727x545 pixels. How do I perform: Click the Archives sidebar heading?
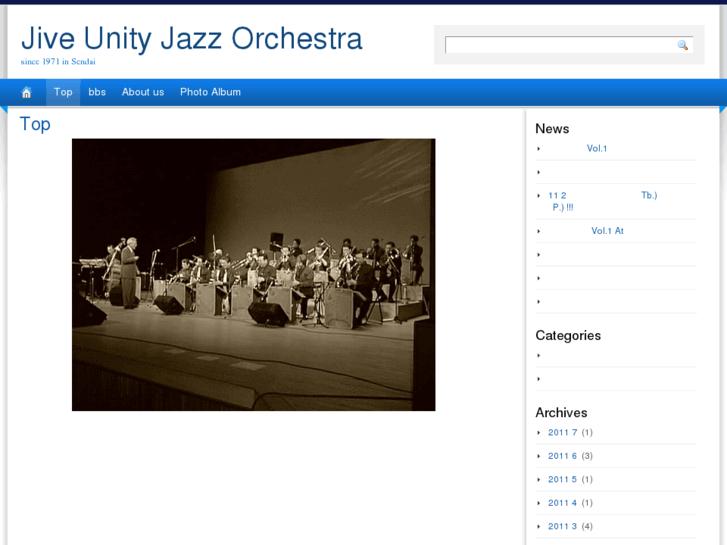pos(561,412)
